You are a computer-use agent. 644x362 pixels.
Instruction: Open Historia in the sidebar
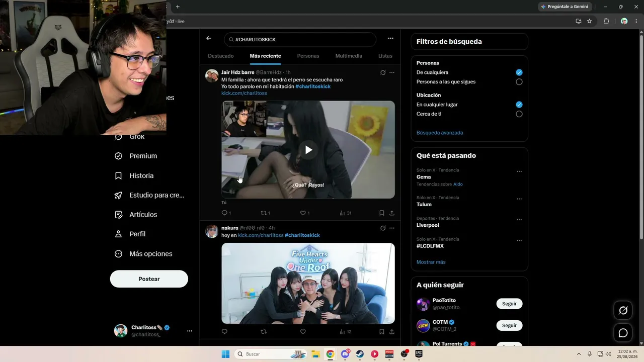[x=134, y=175]
